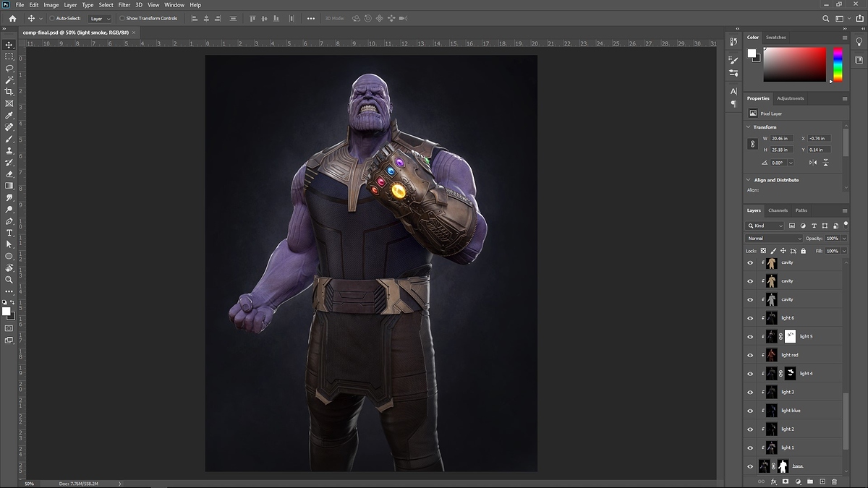Screen dimensions: 868x488
Task: Click the add layer mask icon
Action: click(x=786, y=481)
